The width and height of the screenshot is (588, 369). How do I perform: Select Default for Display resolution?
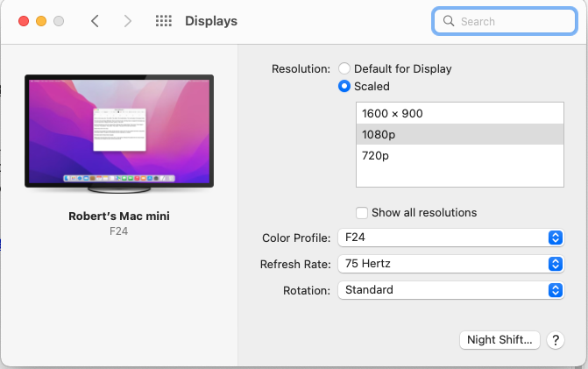(x=344, y=68)
